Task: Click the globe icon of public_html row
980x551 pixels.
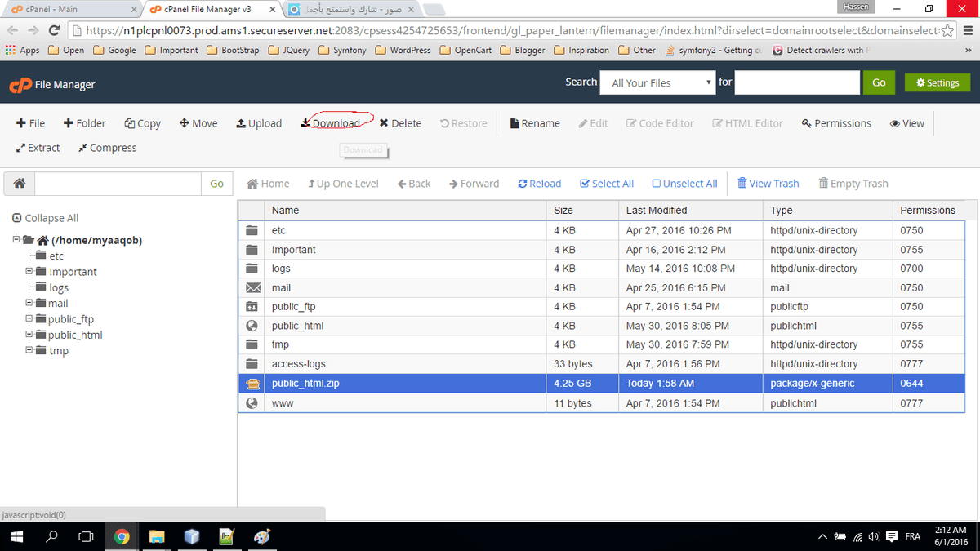Action: [253, 326]
